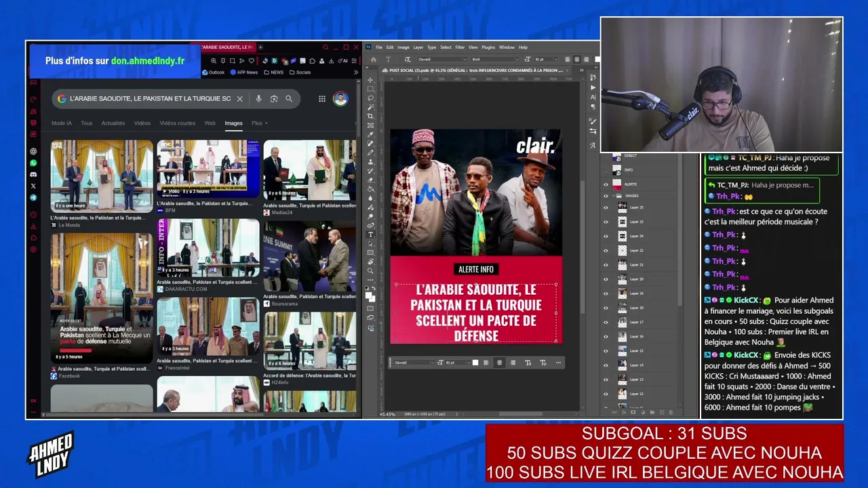Open the Photoshop Filter menu
Image resolution: width=868 pixels, height=488 pixels.
point(460,47)
